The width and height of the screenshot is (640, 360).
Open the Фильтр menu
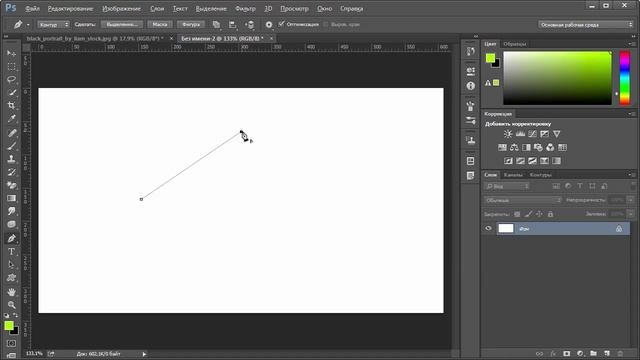point(245,9)
